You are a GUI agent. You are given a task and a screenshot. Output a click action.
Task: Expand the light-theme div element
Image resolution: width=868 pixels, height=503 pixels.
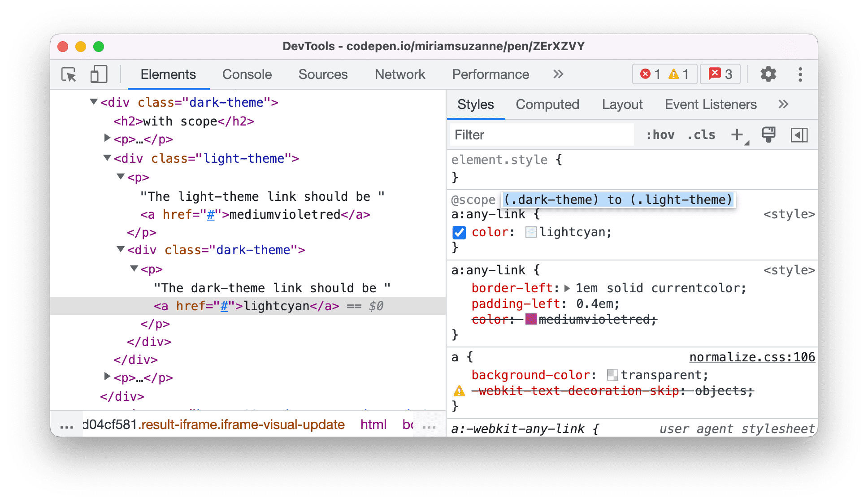coord(106,158)
